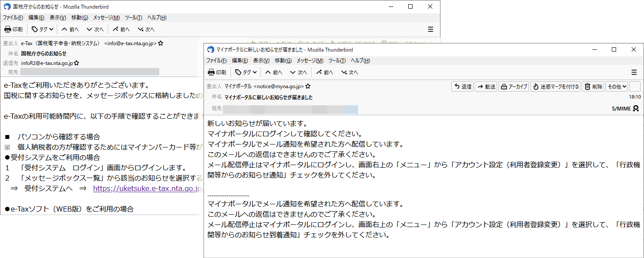Go to previous message 前へ in 国税庁 window
This screenshot has width=644, height=258.
[70, 29]
